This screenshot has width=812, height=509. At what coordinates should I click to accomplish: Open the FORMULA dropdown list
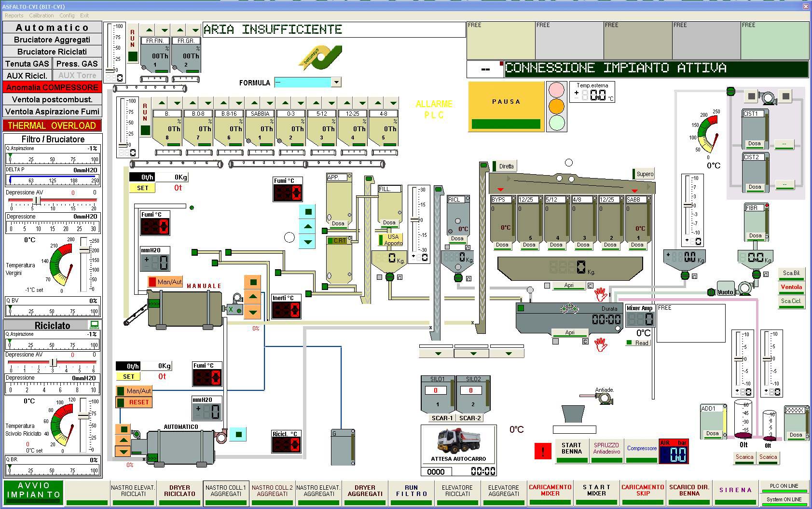(336, 83)
